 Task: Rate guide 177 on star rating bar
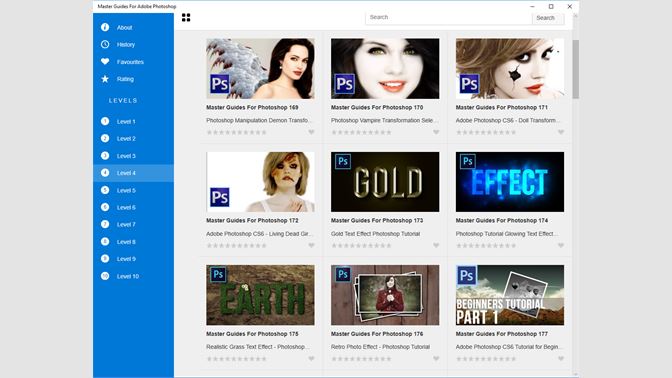[486, 359]
